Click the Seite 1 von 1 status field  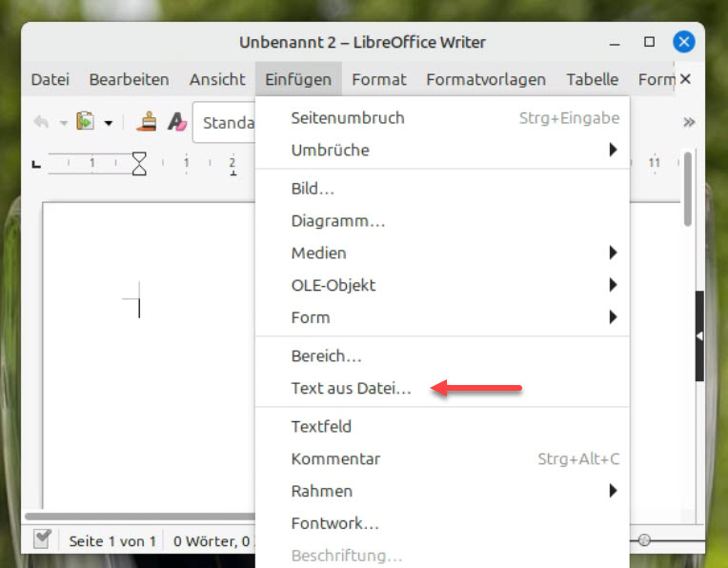pyautogui.click(x=112, y=540)
